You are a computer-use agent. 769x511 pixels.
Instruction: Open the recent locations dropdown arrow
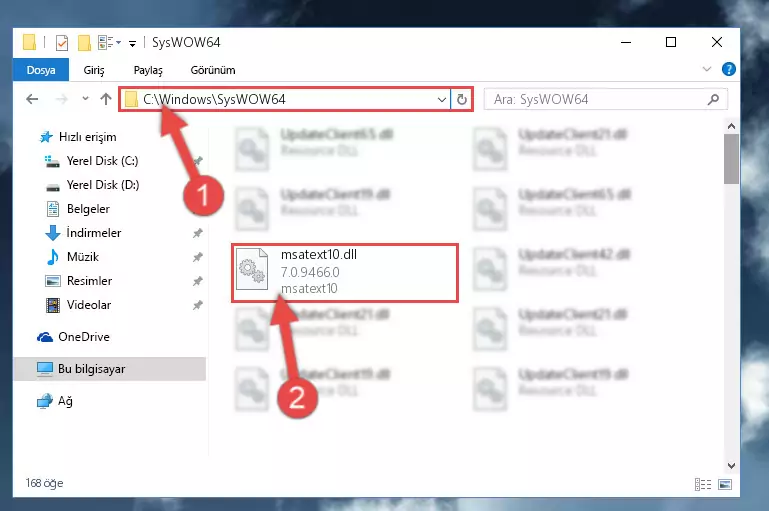tap(85, 99)
